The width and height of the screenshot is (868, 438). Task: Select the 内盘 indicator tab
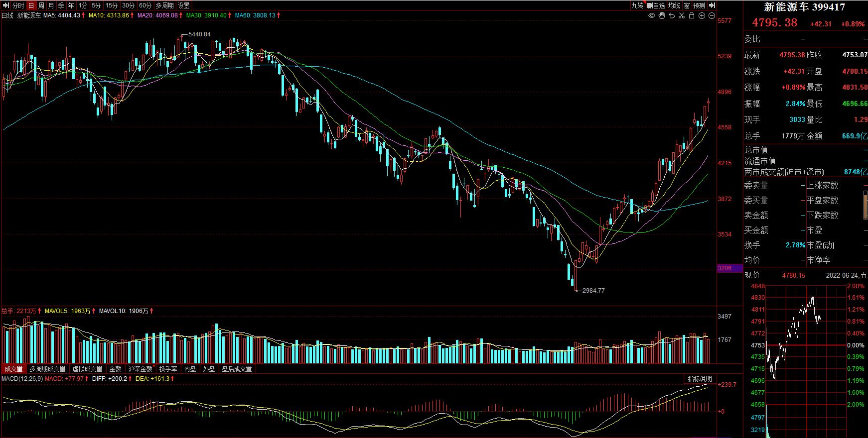click(x=190, y=369)
